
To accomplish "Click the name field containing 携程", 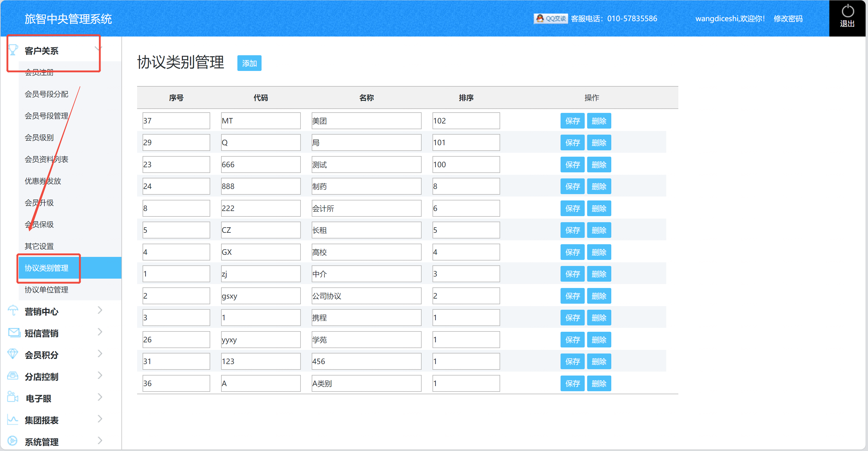I will pos(366,318).
